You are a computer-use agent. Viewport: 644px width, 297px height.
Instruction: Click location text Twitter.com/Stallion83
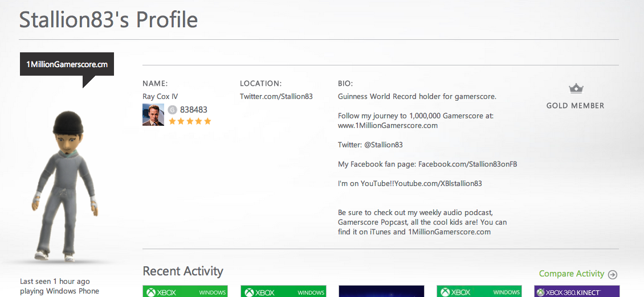click(276, 97)
